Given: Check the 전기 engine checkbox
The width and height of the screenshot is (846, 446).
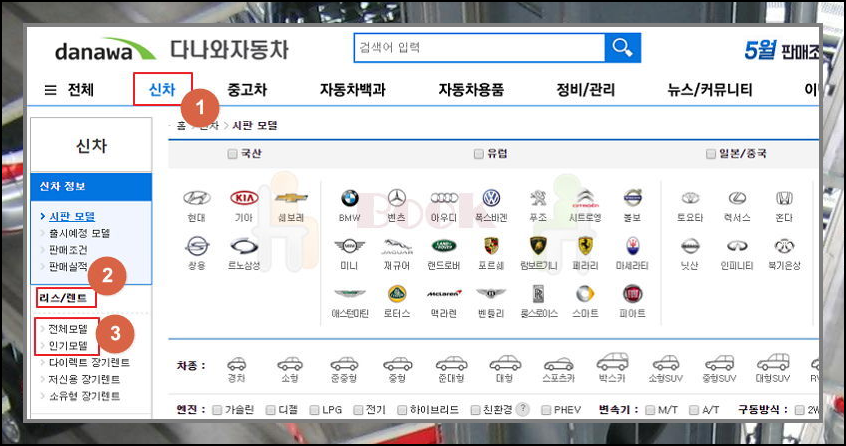Looking at the screenshot, I should pyautogui.click(x=358, y=410).
